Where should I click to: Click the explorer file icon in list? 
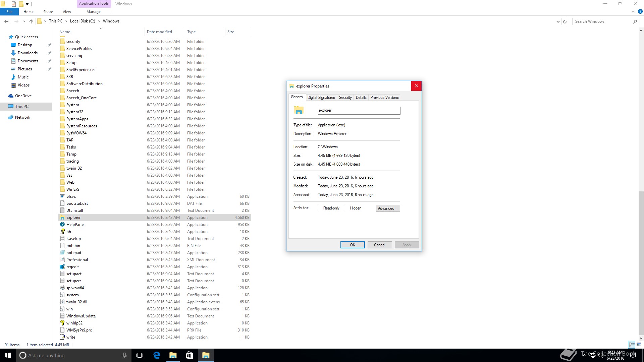[62, 218]
